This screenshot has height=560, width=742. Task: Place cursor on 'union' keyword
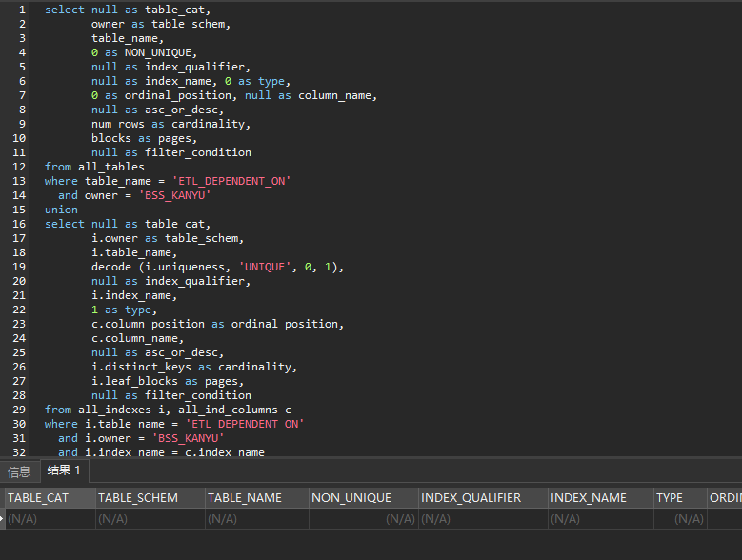61,210
